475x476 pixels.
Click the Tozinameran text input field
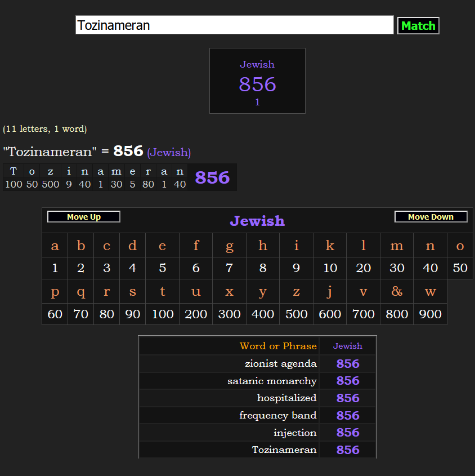235,25
